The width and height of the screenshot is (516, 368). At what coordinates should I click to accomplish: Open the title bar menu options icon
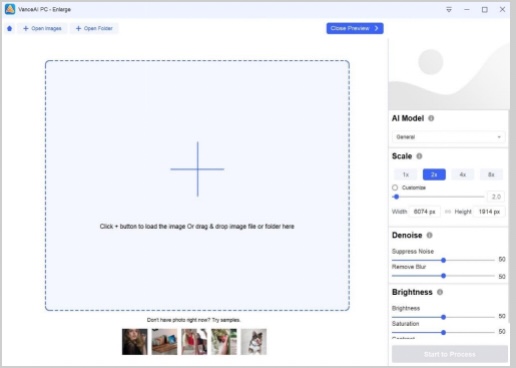449,10
